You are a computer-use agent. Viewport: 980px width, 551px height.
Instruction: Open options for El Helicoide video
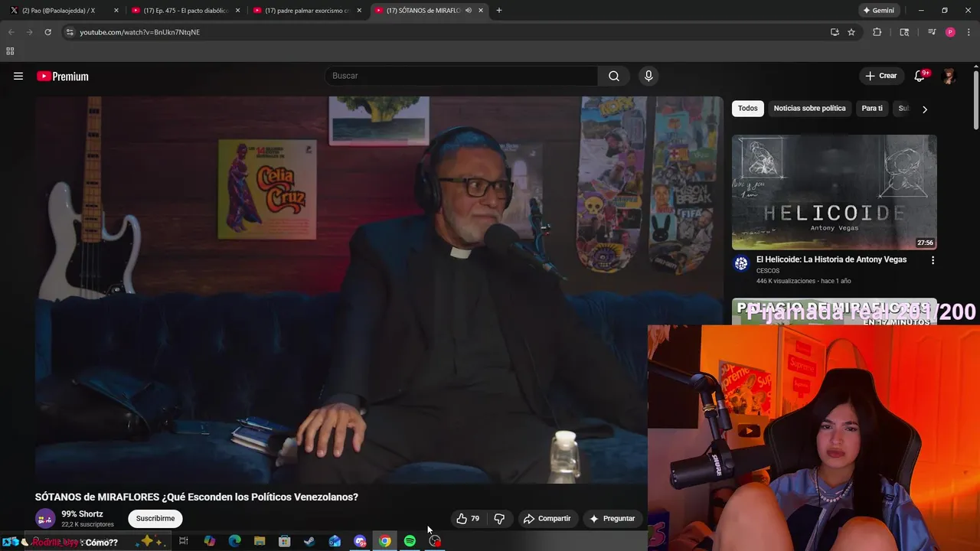[933, 260]
